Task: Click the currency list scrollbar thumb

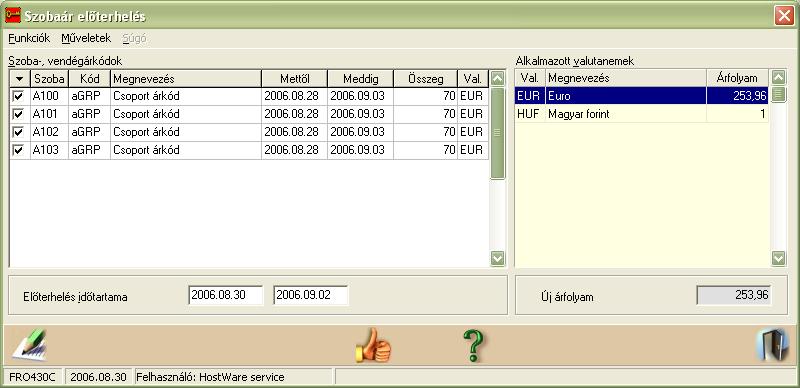Action: 779,94
